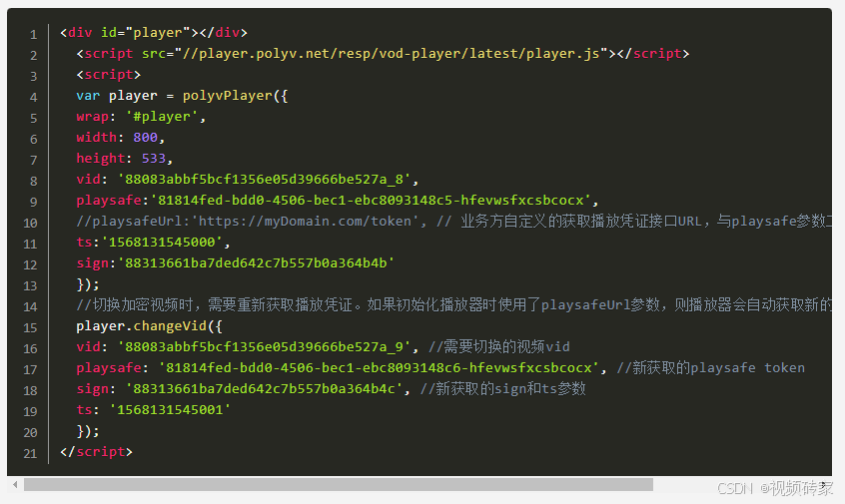845x504 pixels.
Task: Click the commented playsafeUrl line
Action: (x=453, y=222)
